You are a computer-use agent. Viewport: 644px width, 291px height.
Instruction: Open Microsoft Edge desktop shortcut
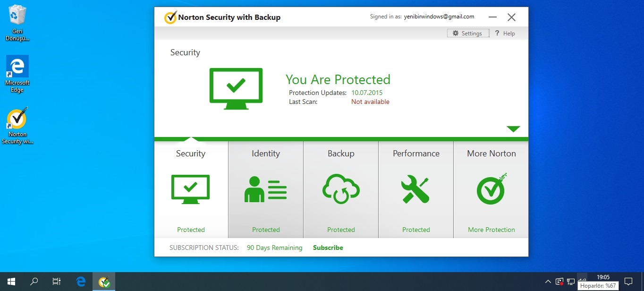(17, 74)
